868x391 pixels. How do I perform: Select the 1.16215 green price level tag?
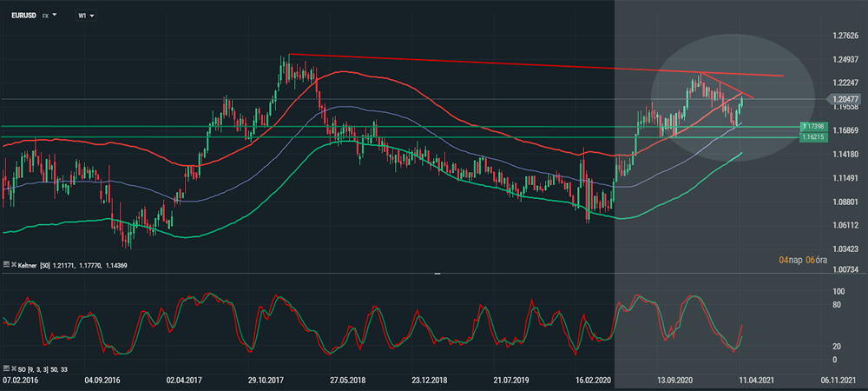pyautogui.click(x=812, y=138)
